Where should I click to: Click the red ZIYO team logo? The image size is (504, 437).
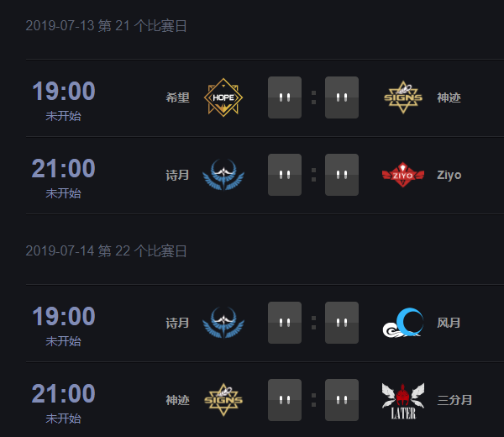coord(403,175)
